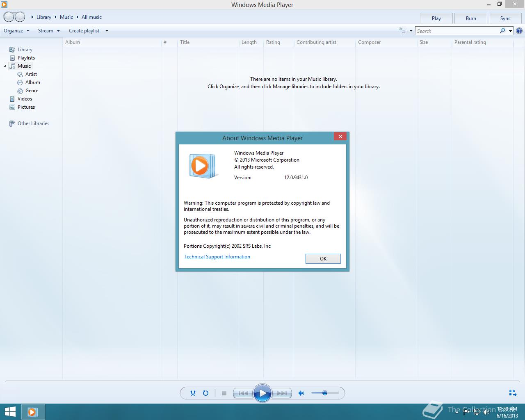Click the Previous track button
Viewport: 525px width, 420px height.
coord(243,393)
